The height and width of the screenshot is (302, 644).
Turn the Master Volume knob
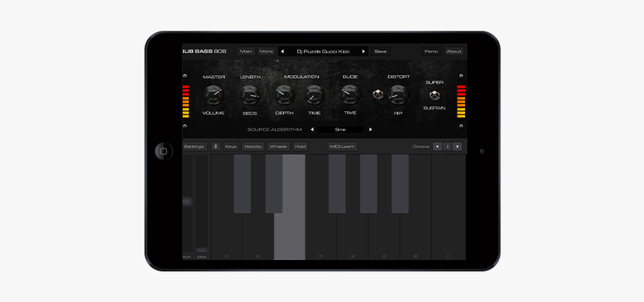point(213,95)
